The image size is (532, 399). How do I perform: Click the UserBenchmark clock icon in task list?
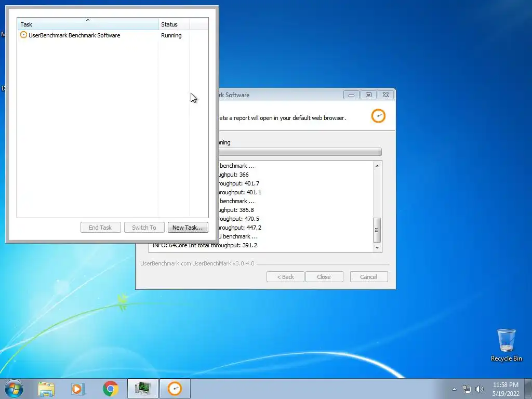[23, 35]
